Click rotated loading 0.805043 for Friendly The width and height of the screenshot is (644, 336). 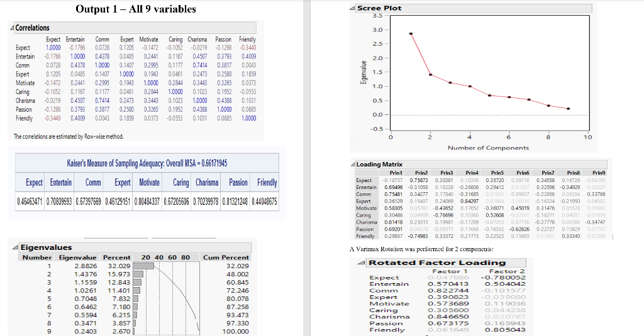[505, 330]
